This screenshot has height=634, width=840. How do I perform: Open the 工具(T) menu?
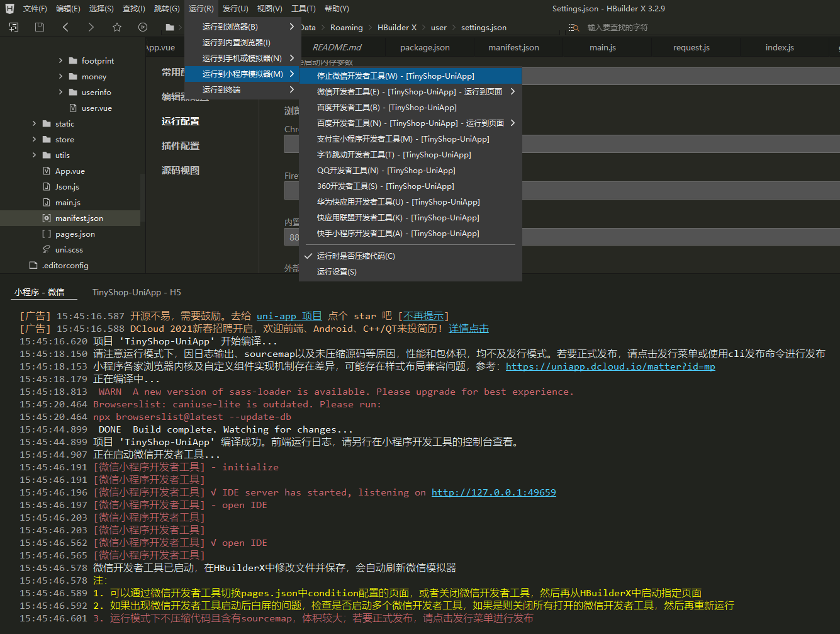pyautogui.click(x=303, y=9)
